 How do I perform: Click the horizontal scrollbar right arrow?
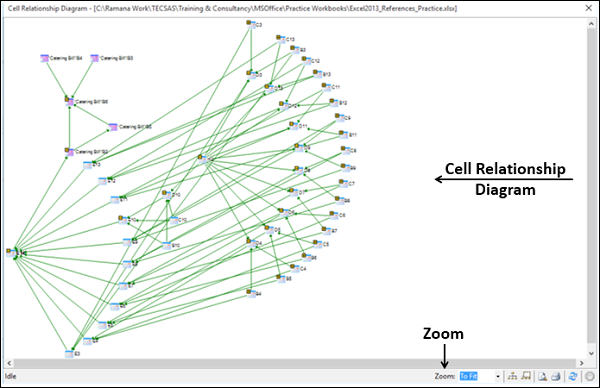point(581,363)
